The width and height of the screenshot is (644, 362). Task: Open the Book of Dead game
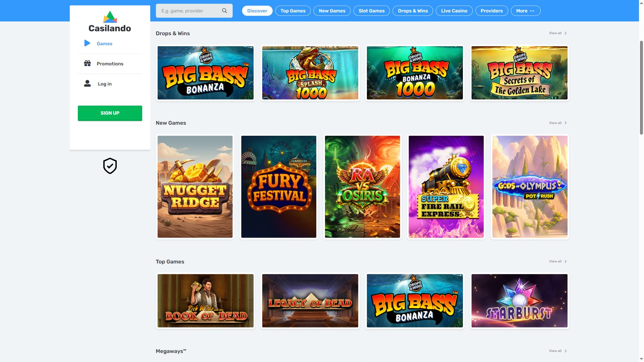[205, 301]
